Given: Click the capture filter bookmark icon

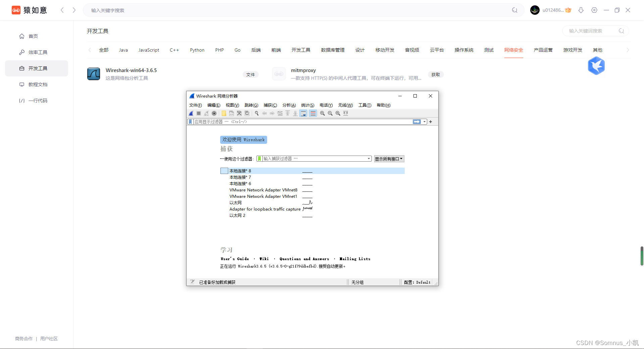Looking at the screenshot, I should 259,159.
